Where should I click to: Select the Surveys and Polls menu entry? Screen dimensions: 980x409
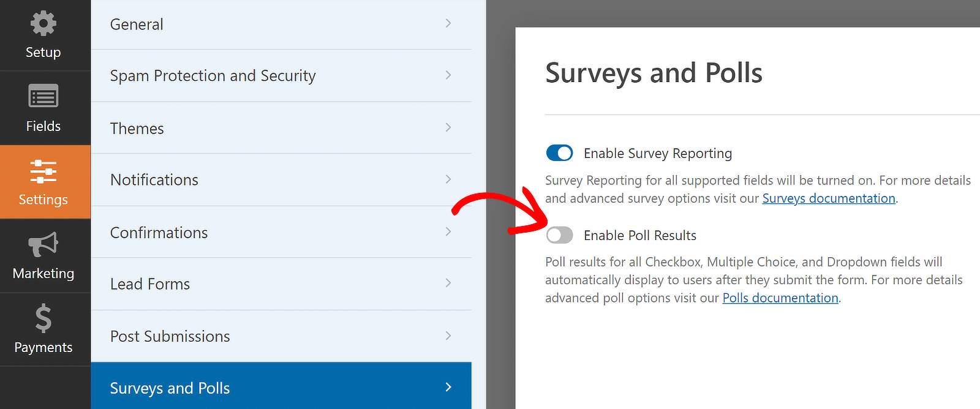click(x=170, y=388)
